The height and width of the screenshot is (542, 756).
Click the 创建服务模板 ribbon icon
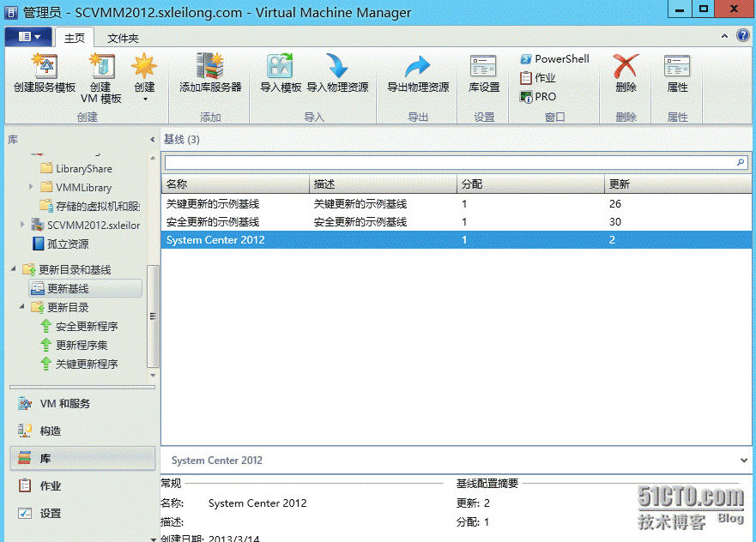[45, 66]
